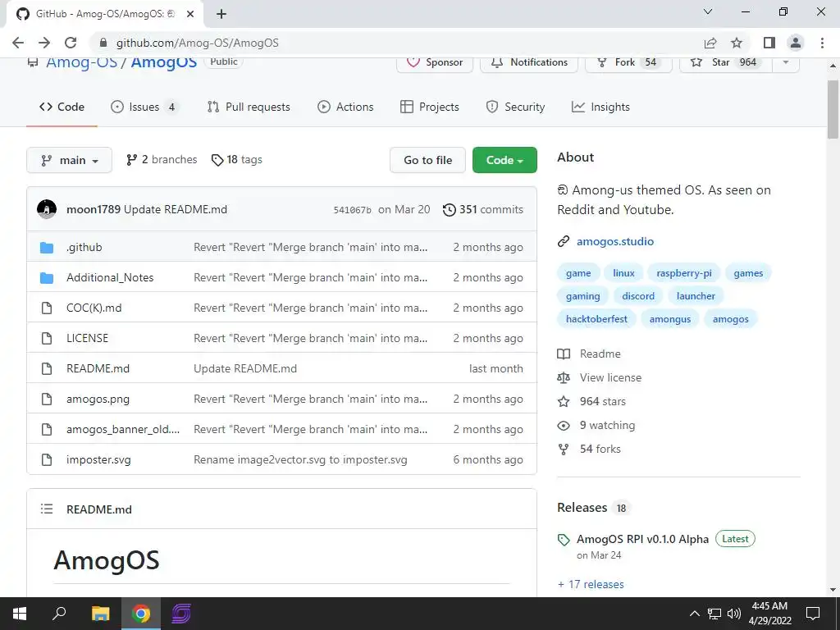
Task: Reload the page with refresh icon
Action: 71,43
